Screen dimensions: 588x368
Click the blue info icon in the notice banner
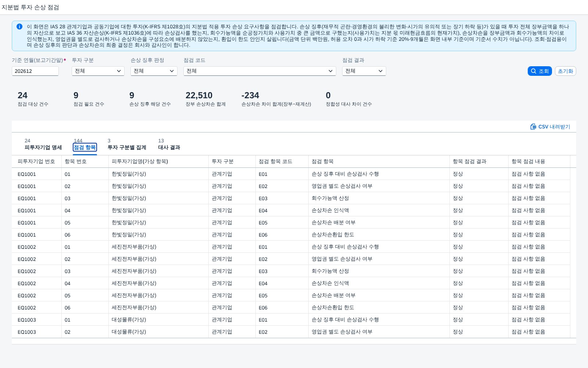tap(19, 26)
